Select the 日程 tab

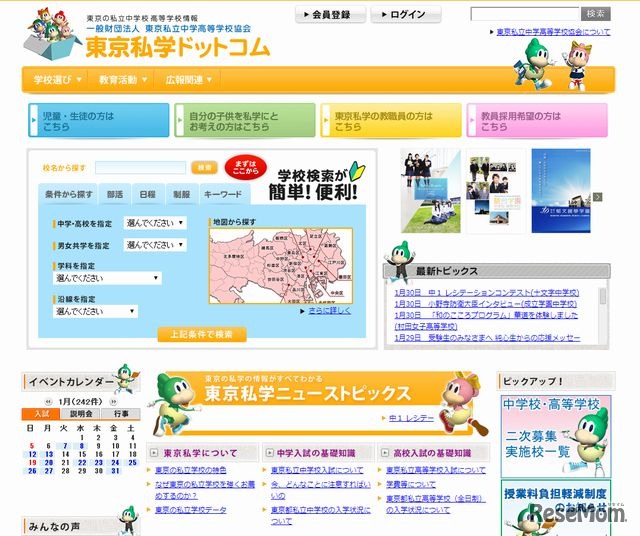click(147, 194)
